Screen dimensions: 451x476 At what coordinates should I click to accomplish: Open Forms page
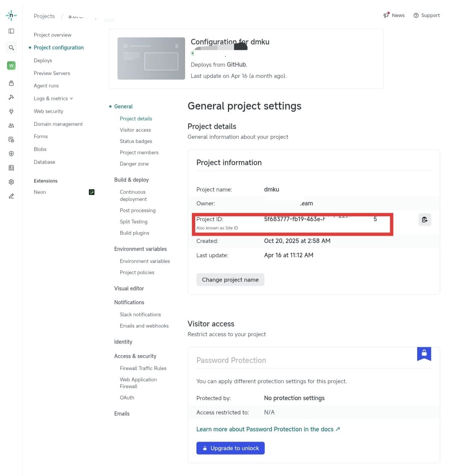(41, 136)
